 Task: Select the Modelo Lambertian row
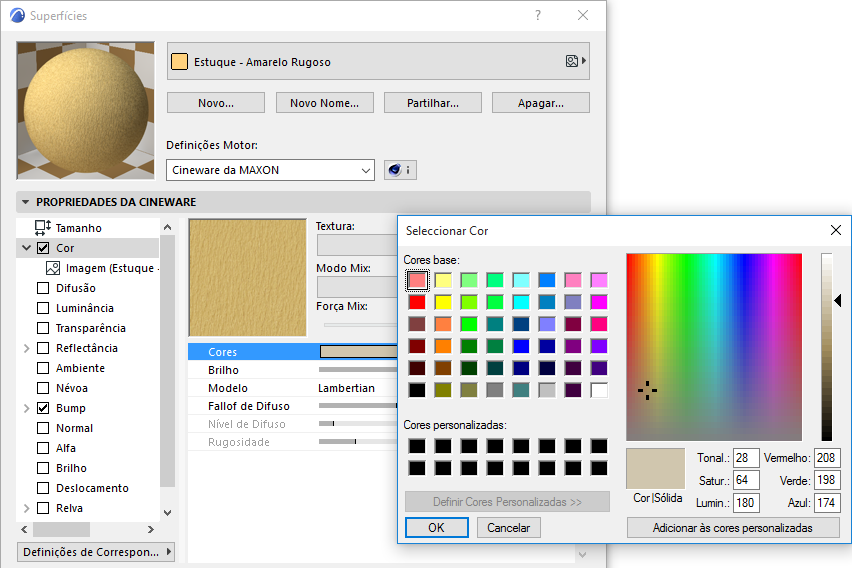coord(293,388)
